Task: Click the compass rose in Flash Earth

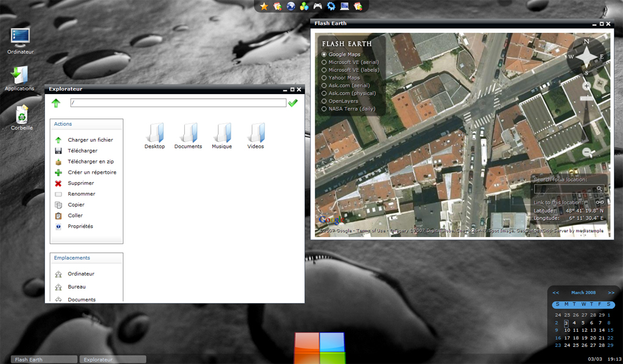Action: pyautogui.click(x=586, y=57)
